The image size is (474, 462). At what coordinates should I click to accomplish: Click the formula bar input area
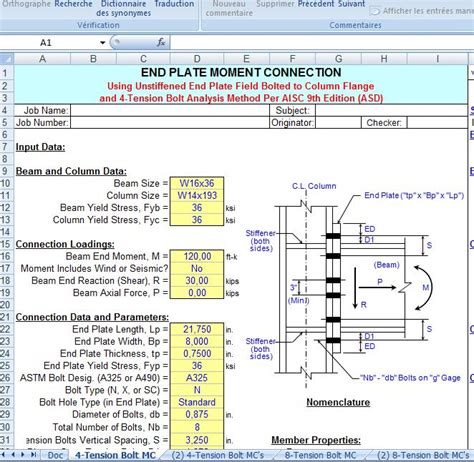(x=322, y=43)
